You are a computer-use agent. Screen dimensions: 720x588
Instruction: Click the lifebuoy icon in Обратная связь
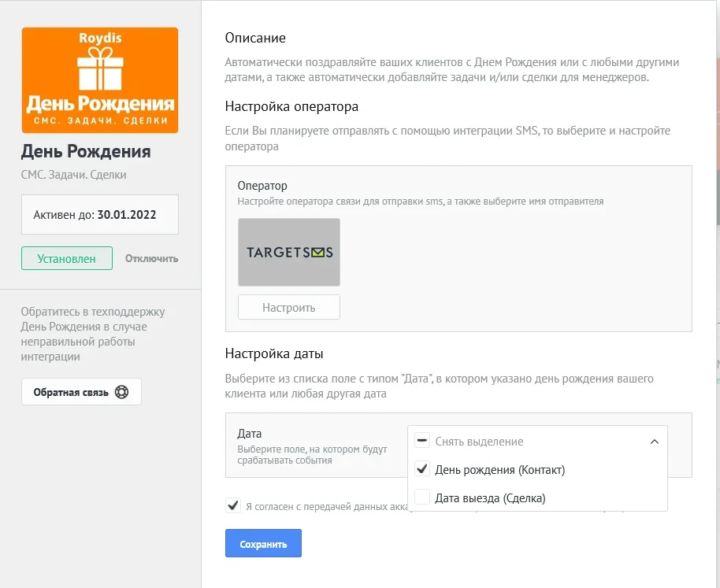(x=121, y=392)
